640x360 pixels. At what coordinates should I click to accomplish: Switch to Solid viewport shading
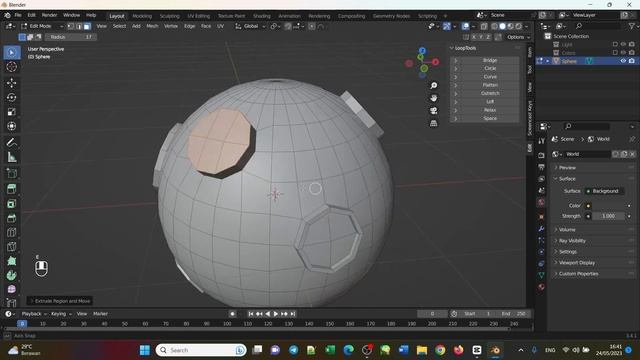(x=502, y=26)
